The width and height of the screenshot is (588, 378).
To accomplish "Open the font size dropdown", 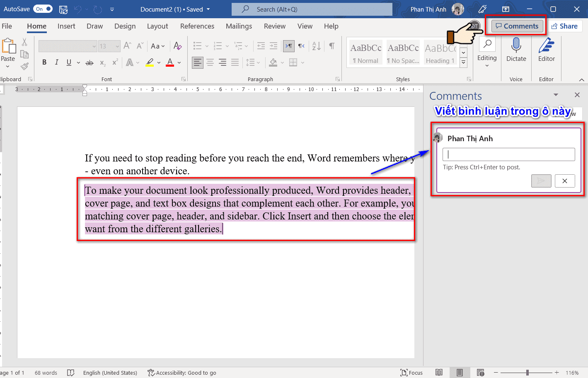I will click(x=117, y=46).
